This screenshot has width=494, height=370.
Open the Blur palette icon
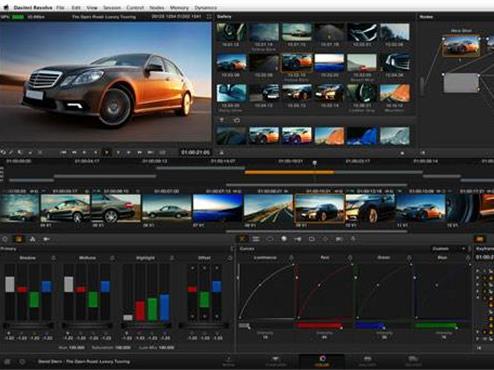pos(297,239)
